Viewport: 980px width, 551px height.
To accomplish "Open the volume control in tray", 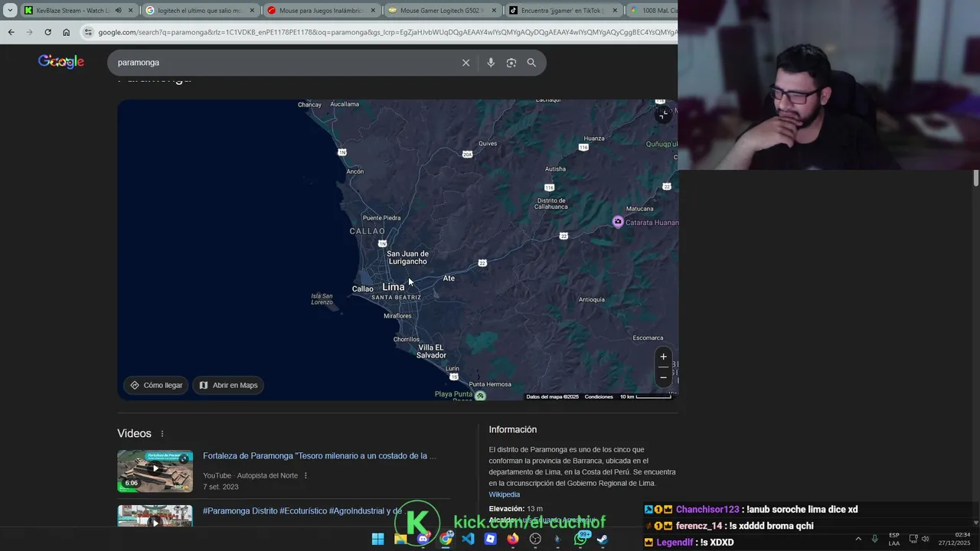I will click(x=926, y=539).
